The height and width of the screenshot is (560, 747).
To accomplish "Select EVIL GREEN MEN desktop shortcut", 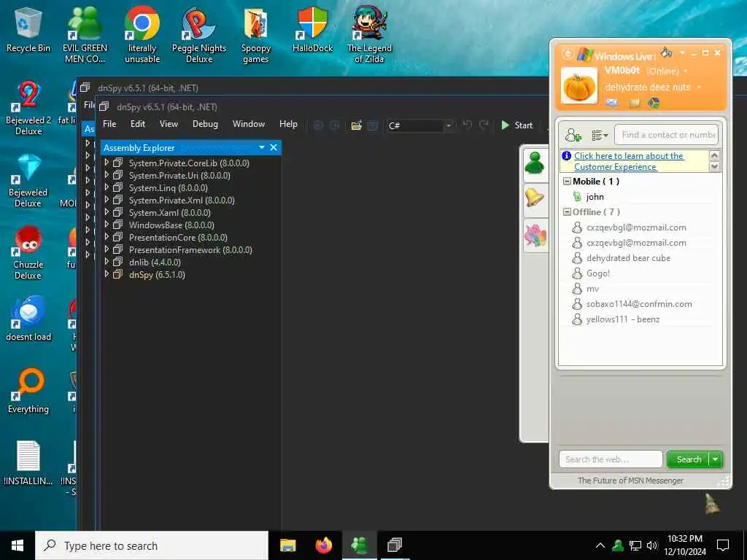I will 85,34.
